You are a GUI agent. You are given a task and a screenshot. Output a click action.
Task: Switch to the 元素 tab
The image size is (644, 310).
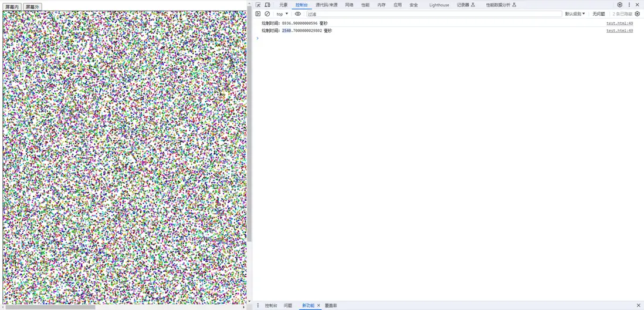(283, 5)
